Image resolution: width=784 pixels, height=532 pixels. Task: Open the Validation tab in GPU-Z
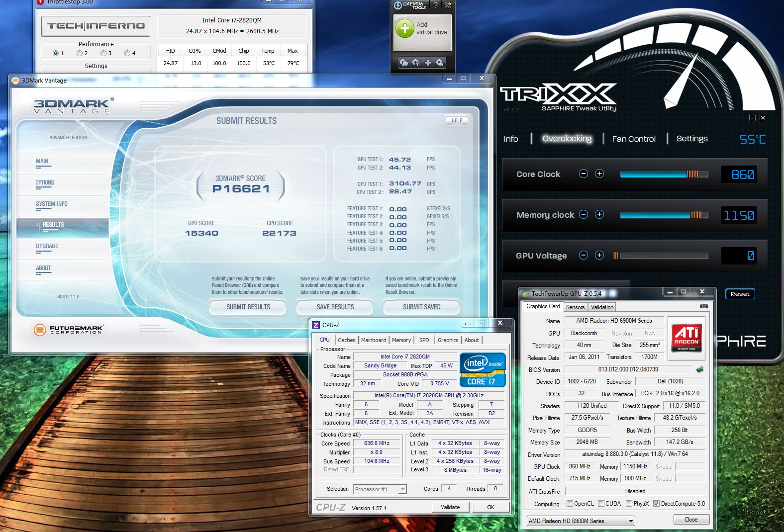(x=602, y=307)
